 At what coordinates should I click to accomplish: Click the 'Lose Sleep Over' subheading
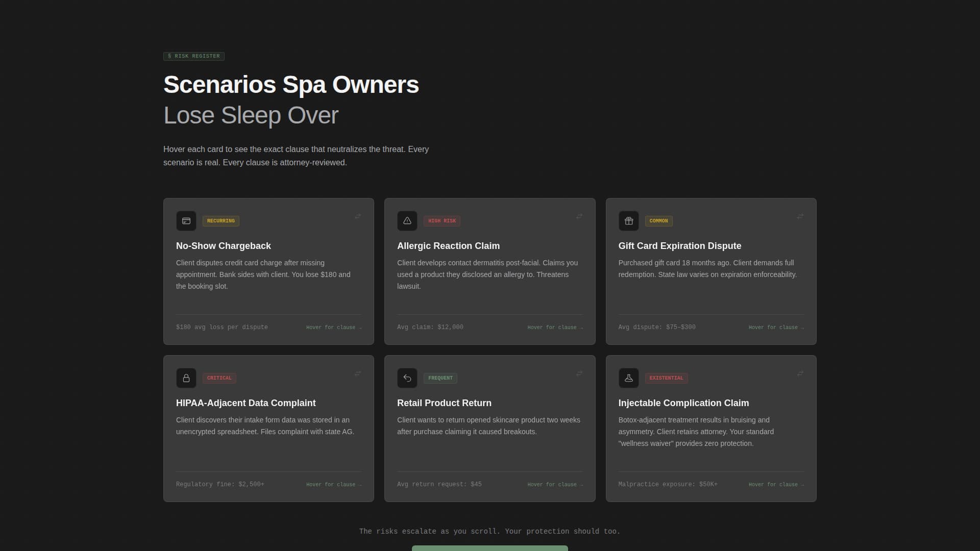[251, 115]
